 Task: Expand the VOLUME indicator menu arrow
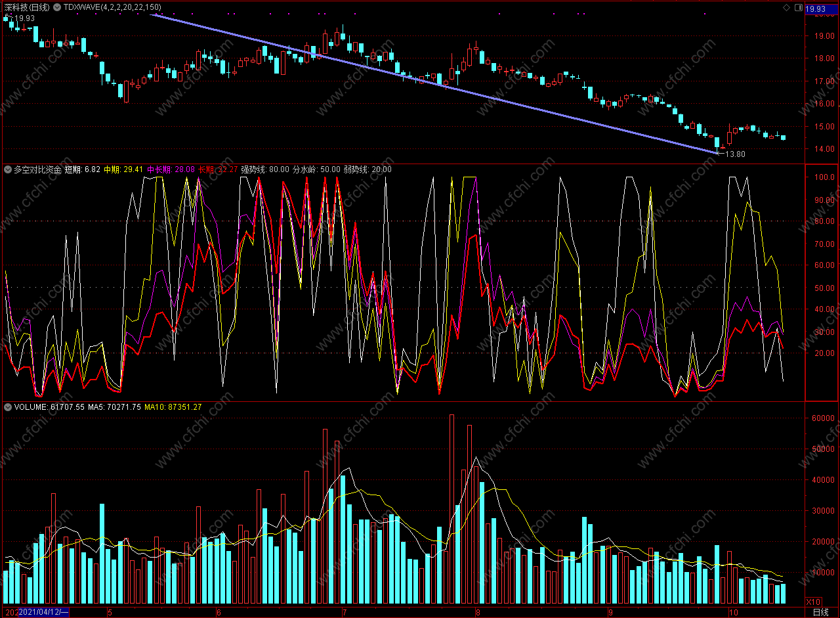[x=8, y=407]
